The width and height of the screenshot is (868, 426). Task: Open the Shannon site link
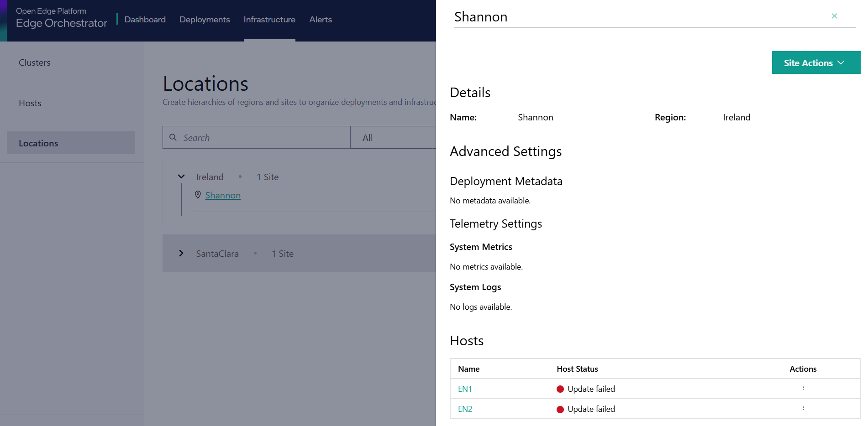pos(223,195)
